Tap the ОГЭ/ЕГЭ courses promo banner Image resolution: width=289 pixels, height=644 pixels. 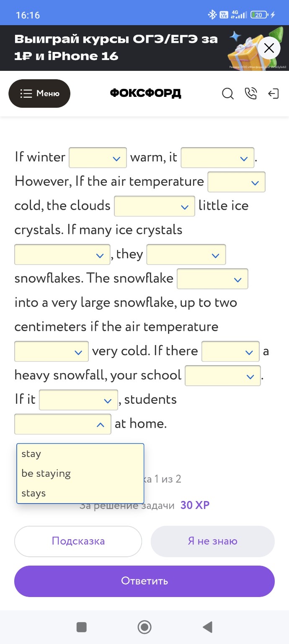coord(117,48)
